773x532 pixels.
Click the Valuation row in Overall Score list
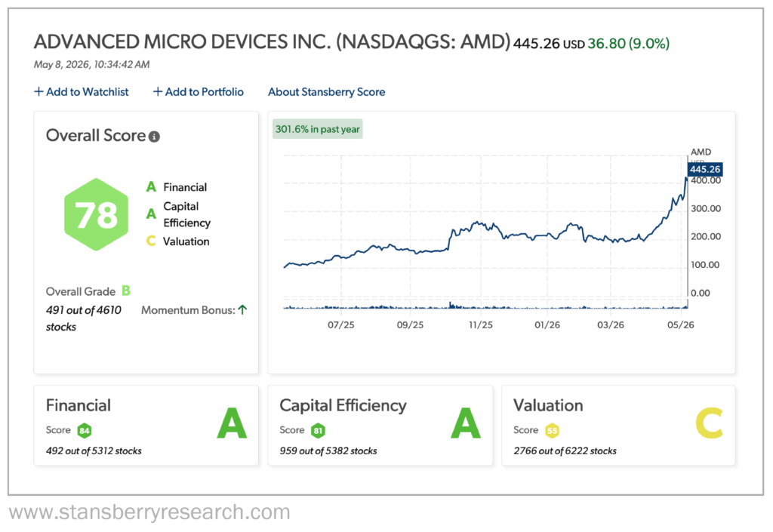pyautogui.click(x=178, y=241)
